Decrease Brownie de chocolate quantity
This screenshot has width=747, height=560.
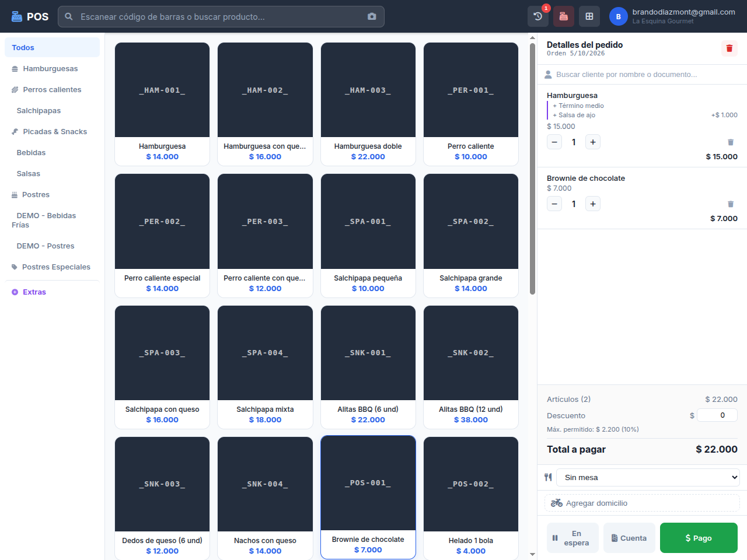(554, 204)
